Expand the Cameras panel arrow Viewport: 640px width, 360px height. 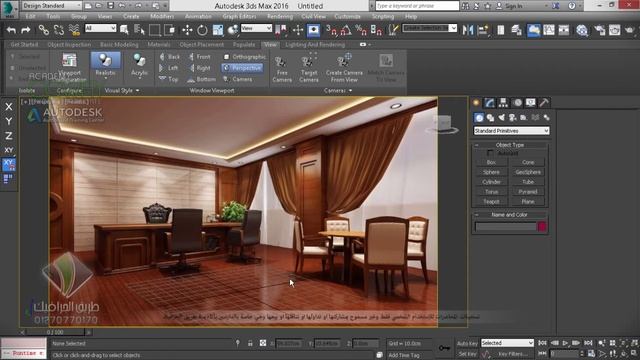[x=351, y=91]
